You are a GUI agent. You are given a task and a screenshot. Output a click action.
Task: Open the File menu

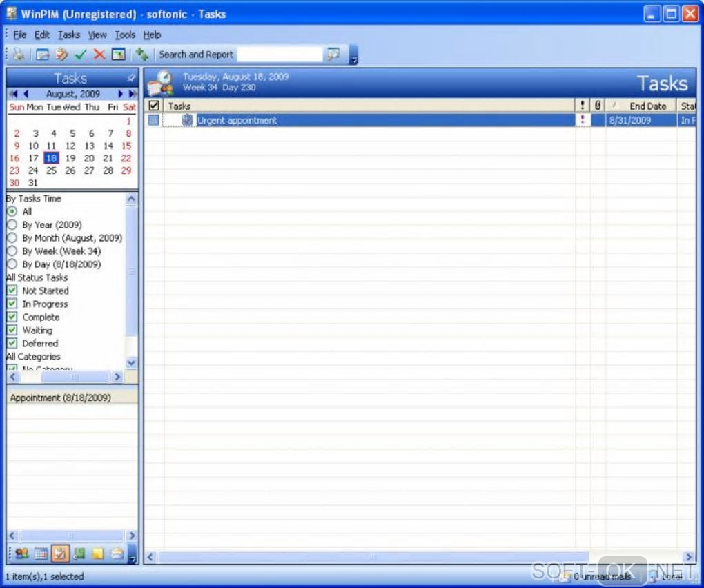coord(20,35)
